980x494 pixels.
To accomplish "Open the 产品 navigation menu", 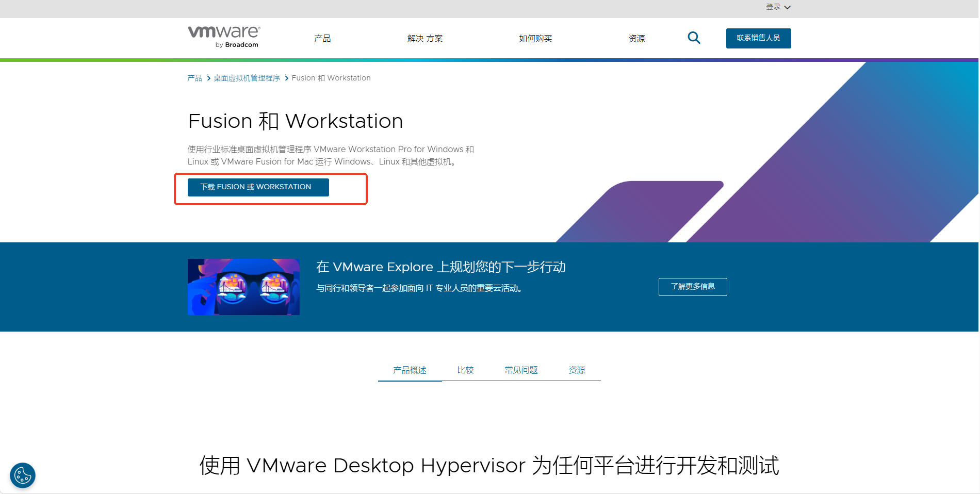I will 322,39.
